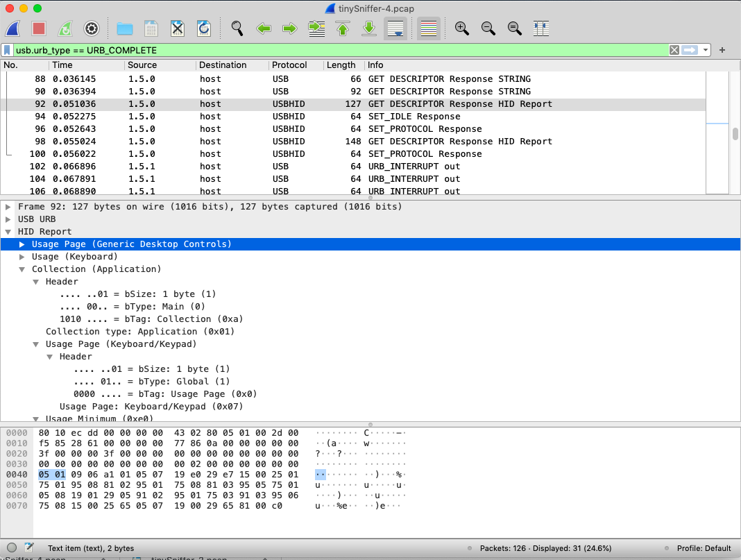
Task: Click Profile: Default in status bar
Action: pos(704,548)
